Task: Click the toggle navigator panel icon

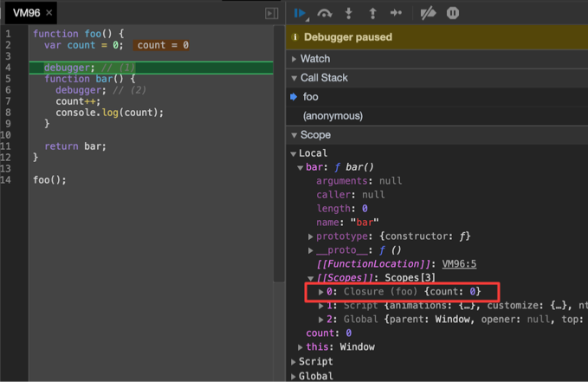Action: click(x=271, y=13)
